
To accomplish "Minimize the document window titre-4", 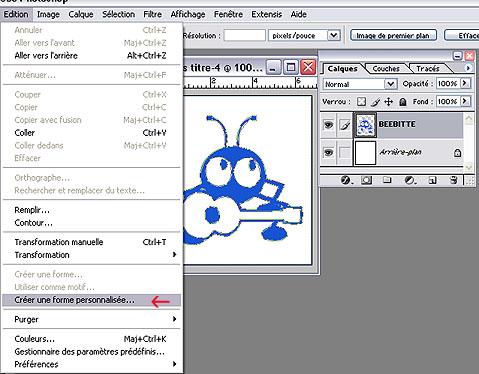I will (x=273, y=68).
